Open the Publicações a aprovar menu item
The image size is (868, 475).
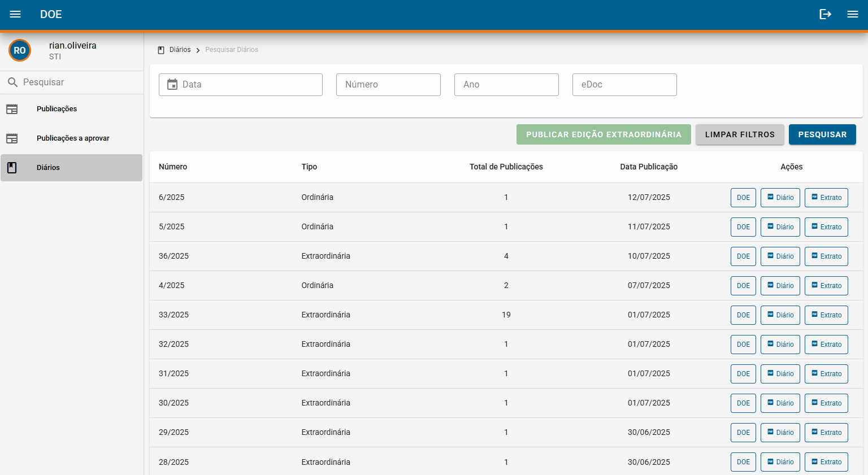click(71, 138)
